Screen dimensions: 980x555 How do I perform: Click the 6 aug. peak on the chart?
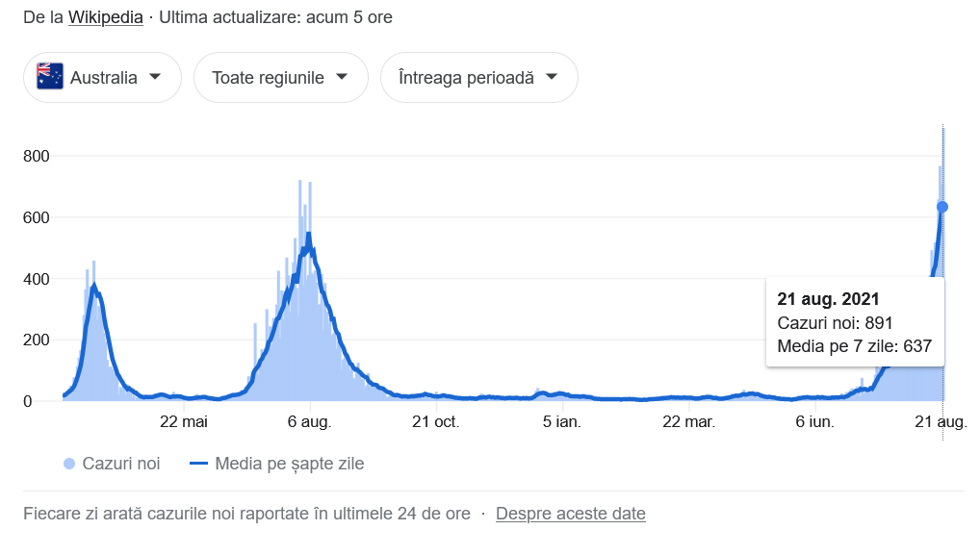tap(309, 238)
